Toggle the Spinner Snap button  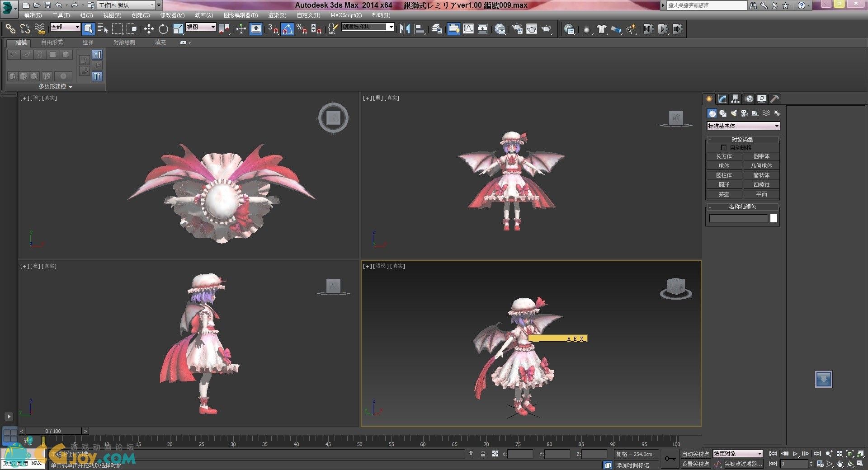coord(316,29)
